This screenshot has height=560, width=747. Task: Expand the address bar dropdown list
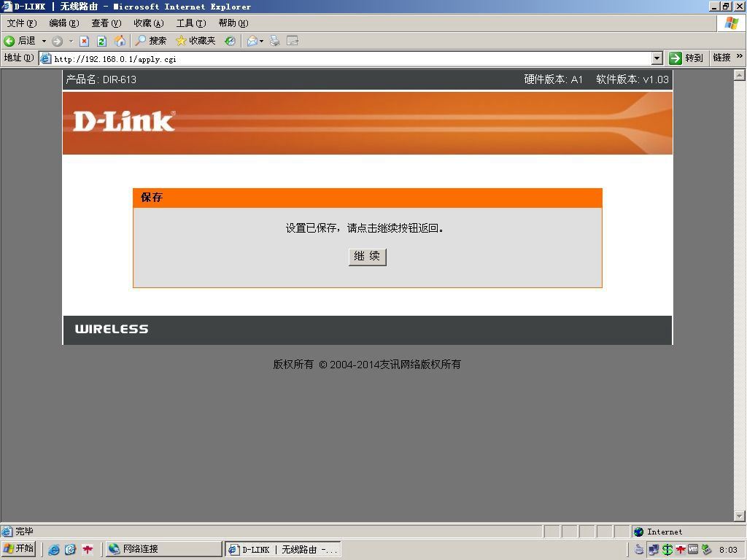tap(657, 58)
